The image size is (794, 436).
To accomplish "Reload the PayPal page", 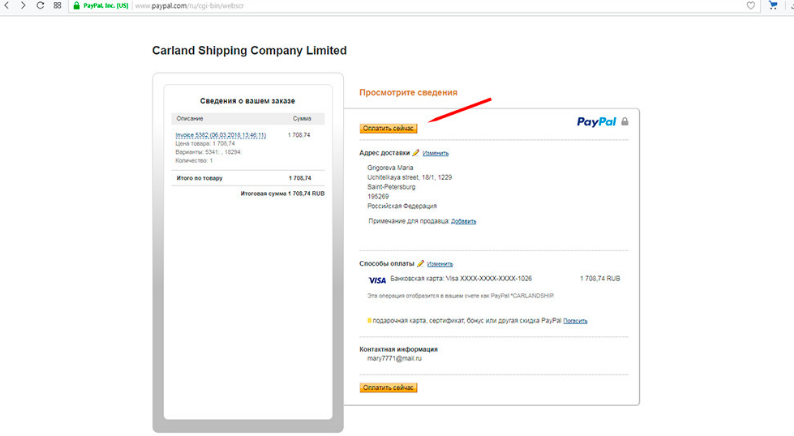I will pyautogui.click(x=40, y=6).
